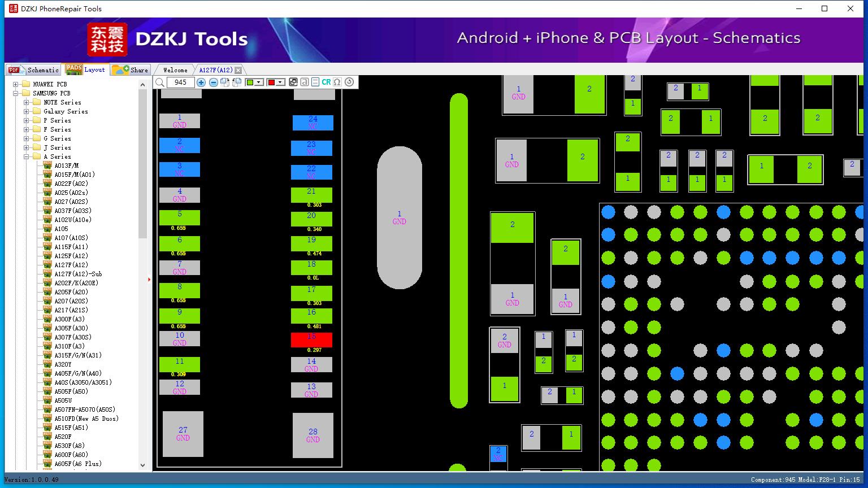This screenshot has width=868, height=488.
Task: Open the A405F/G/N(A40) layout entry
Action: coord(78,373)
